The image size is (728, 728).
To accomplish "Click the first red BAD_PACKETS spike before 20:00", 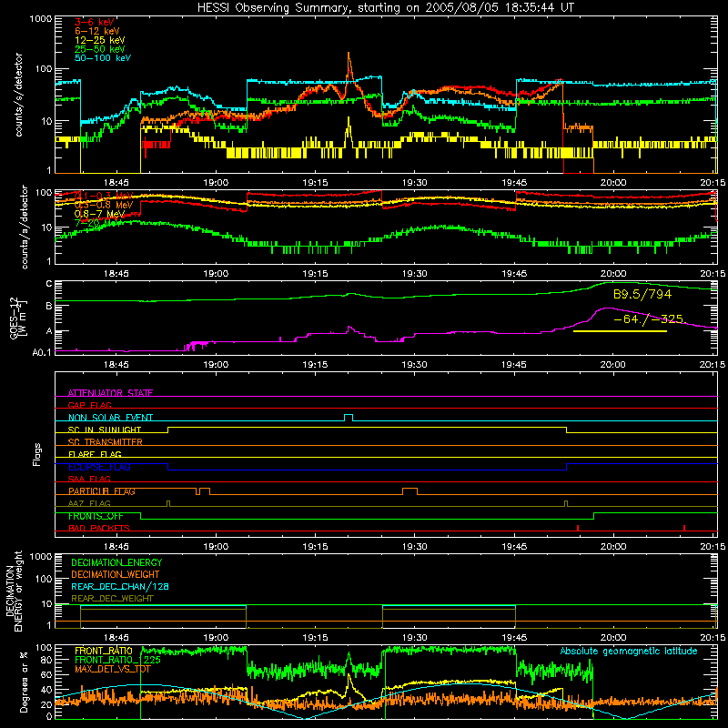I will click(x=578, y=528).
